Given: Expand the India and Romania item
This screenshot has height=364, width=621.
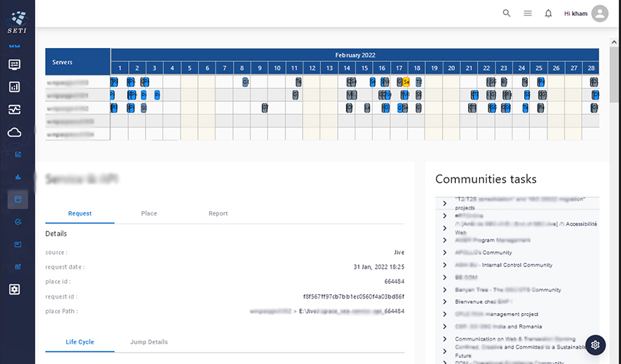Looking at the screenshot, I should click(445, 327).
